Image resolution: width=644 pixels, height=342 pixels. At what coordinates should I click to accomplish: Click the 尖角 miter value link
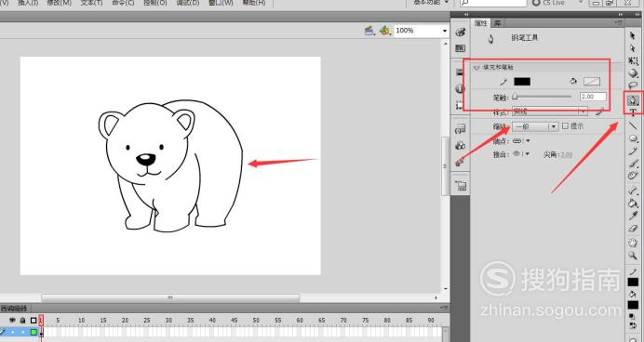(x=567, y=154)
